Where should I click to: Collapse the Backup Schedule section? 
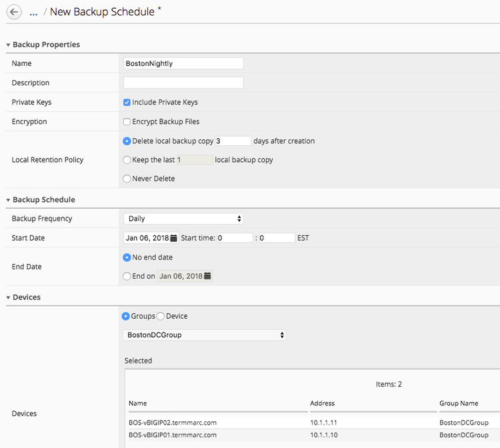coord(8,200)
